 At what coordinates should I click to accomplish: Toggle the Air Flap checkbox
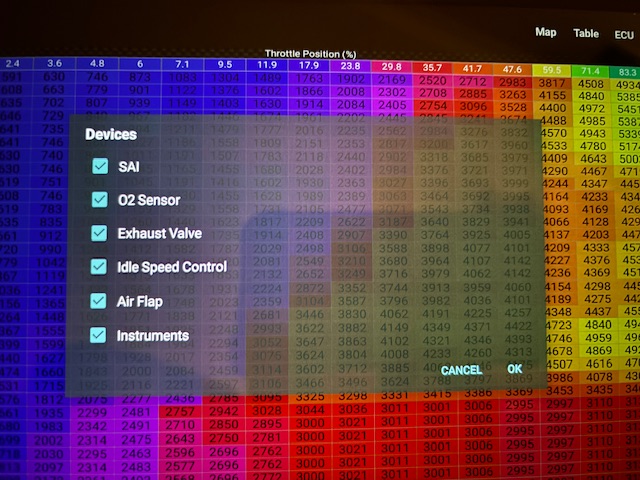pos(99,300)
